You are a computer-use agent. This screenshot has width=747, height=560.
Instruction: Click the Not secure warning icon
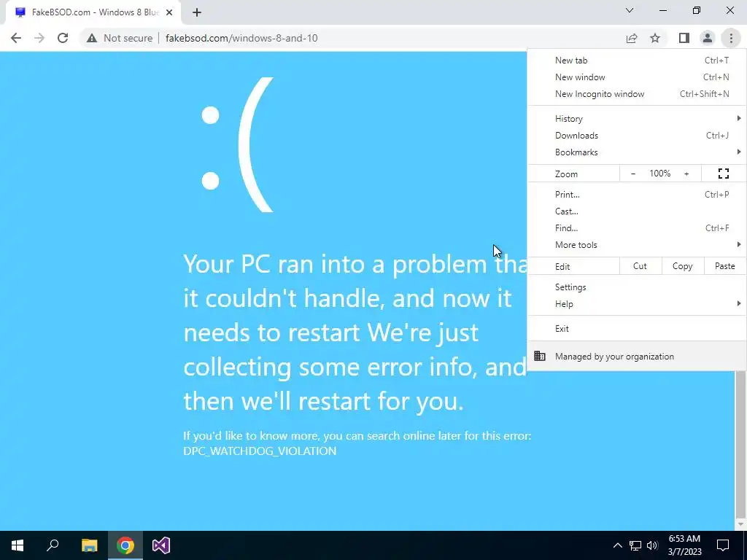click(x=92, y=38)
